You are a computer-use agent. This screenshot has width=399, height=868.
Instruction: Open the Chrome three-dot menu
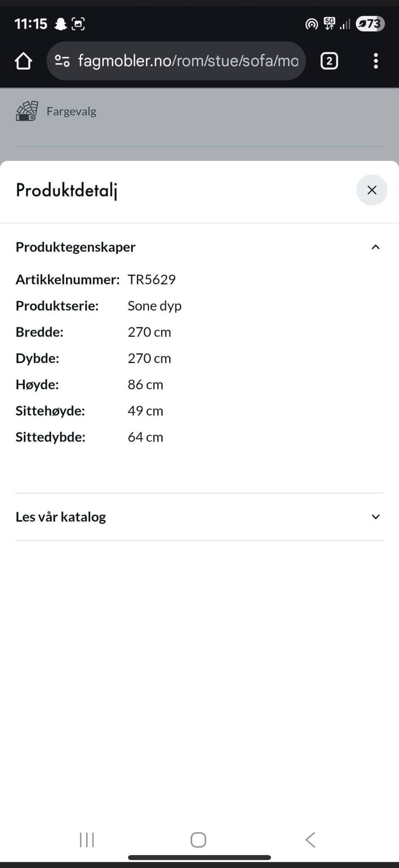pyautogui.click(x=375, y=61)
